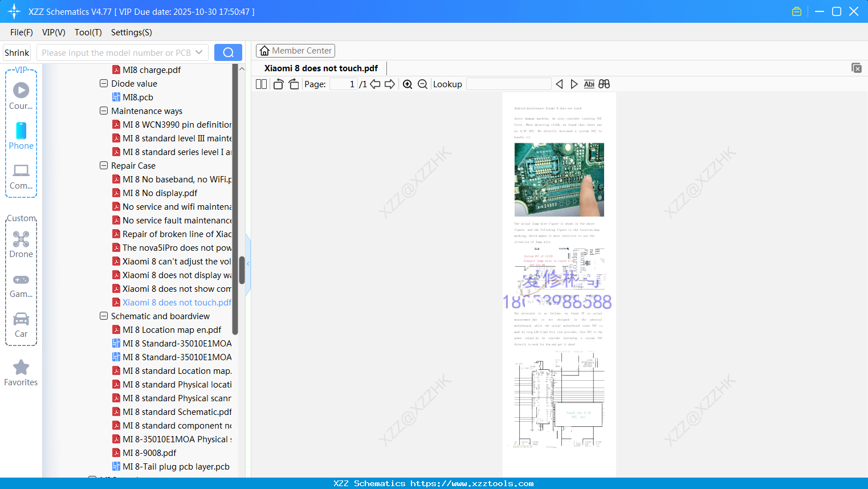
Task: Open MI 8 WCN3990 pin definition file
Action: tap(172, 124)
